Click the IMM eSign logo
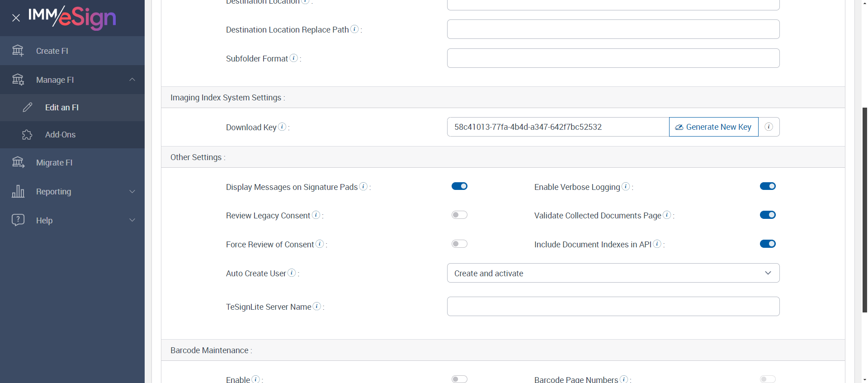The height and width of the screenshot is (383, 868). click(72, 18)
